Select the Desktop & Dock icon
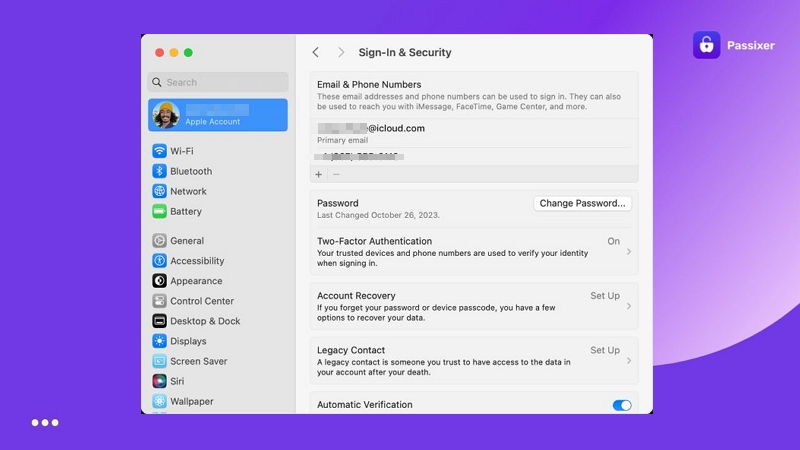800x450 pixels. 159,321
